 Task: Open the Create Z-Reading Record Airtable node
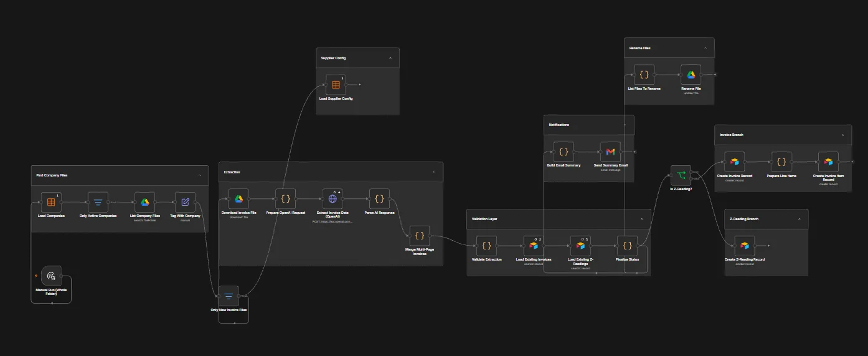click(x=744, y=246)
